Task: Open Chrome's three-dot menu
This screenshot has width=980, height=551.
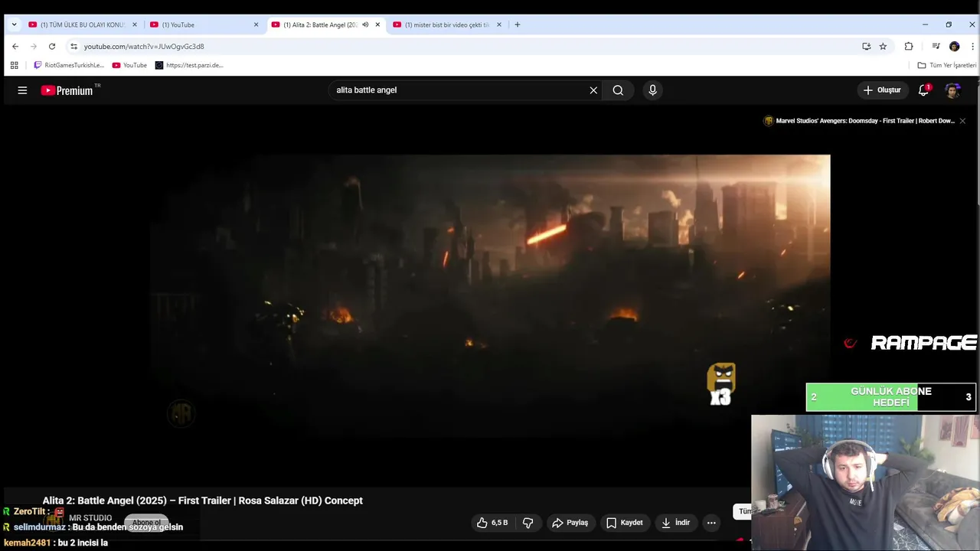Action: tap(972, 46)
